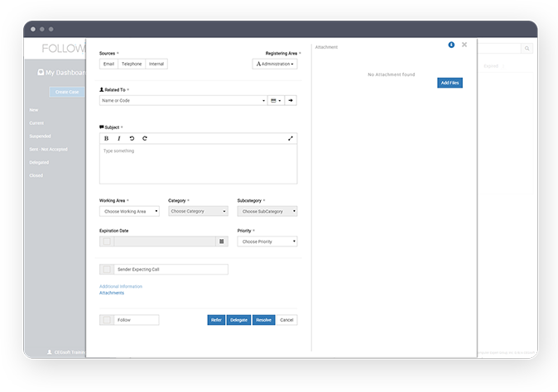The image size is (558, 392).
Task: Open the Choose Working Area dropdown
Action: pos(129,211)
